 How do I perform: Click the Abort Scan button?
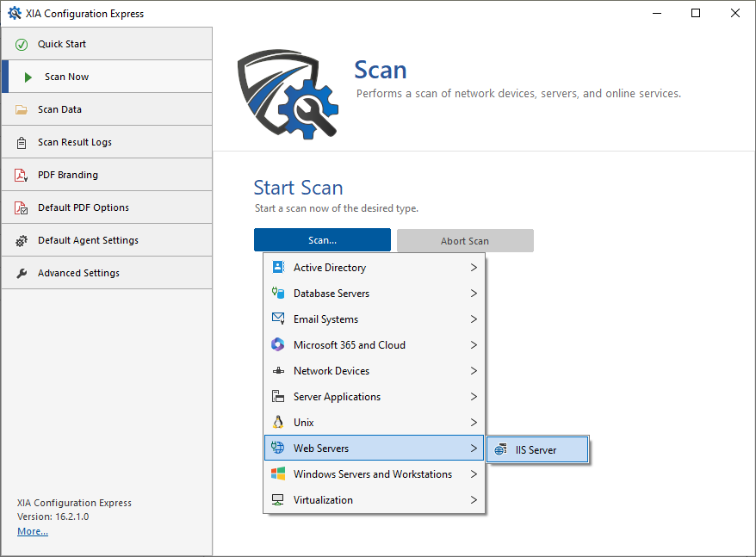(465, 241)
